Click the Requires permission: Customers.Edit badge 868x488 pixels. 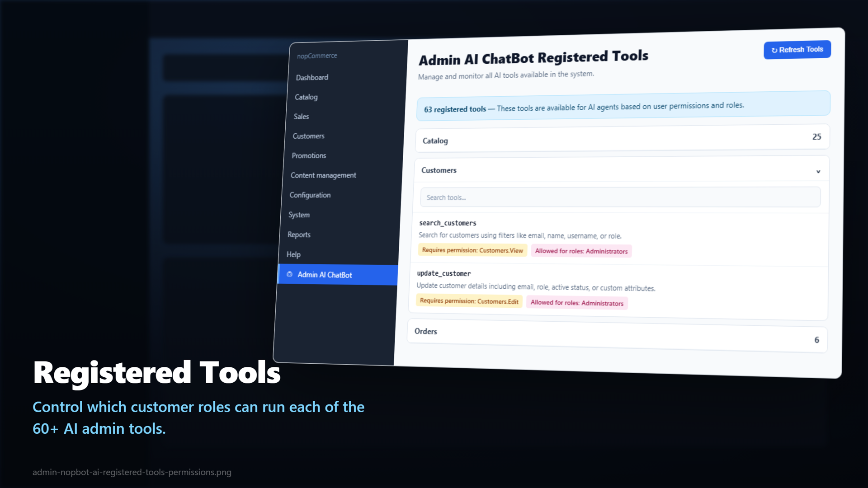pos(469,301)
